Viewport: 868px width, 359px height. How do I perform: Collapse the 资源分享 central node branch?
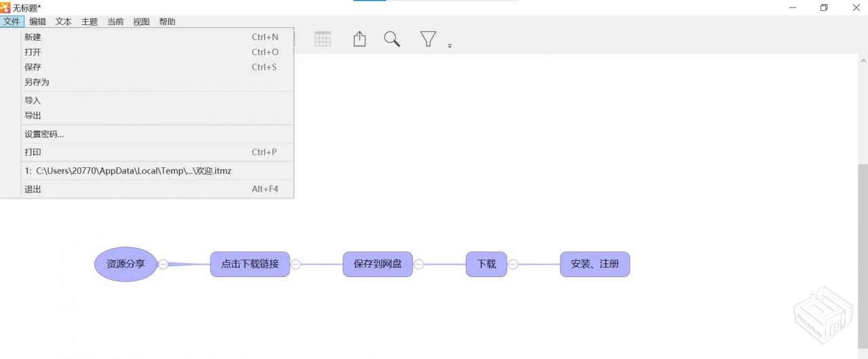coord(163,264)
